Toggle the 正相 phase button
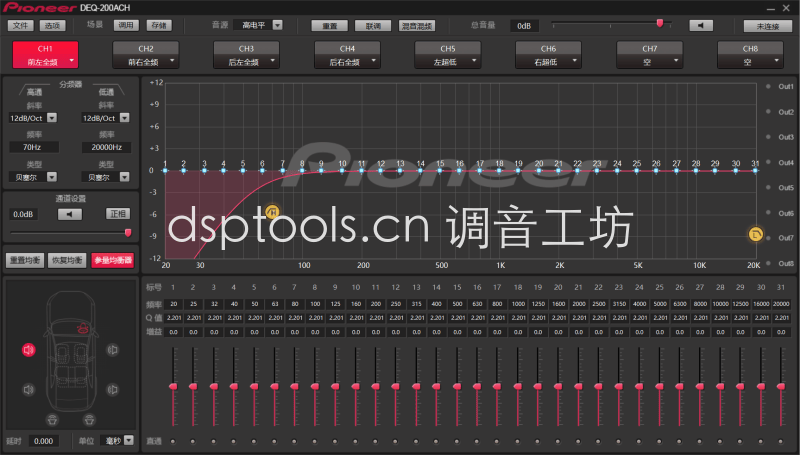The height and width of the screenshot is (455, 800). (x=118, y=214)
